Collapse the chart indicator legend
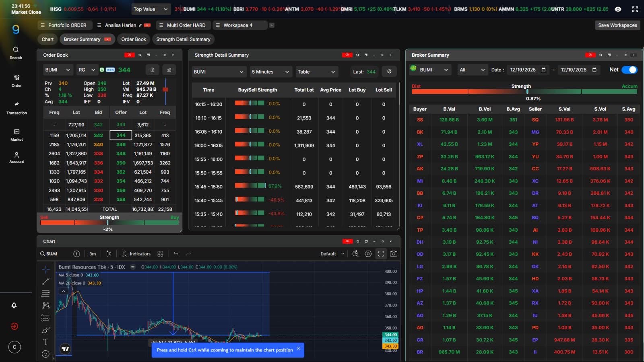This screenshot has width=644, height=362. pos(63,291)
